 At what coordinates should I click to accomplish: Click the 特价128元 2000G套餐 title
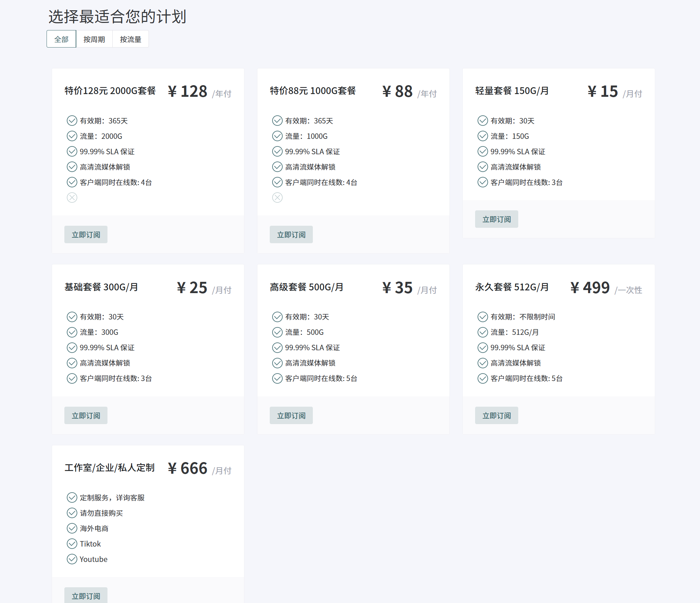(x=110, y=91)
